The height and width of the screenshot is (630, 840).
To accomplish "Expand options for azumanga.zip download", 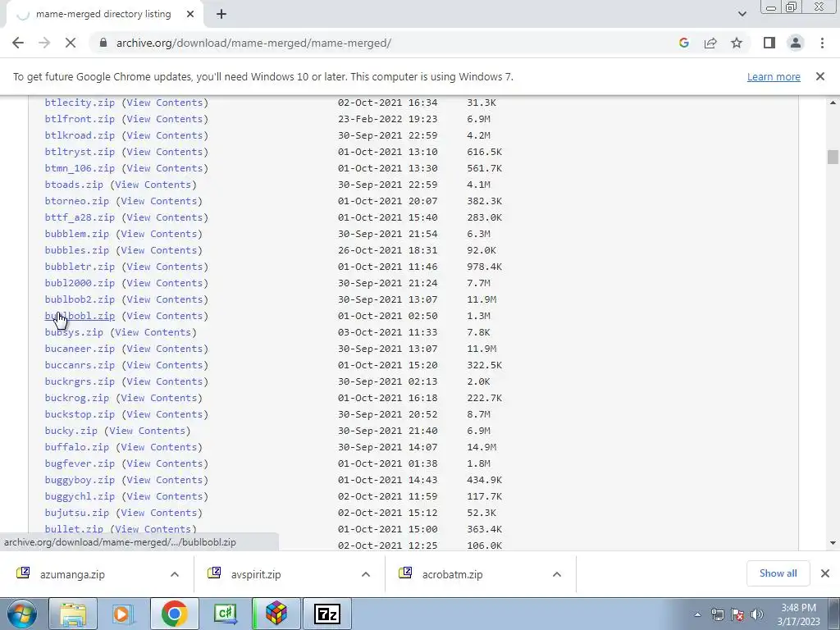I will coord(174,574).
